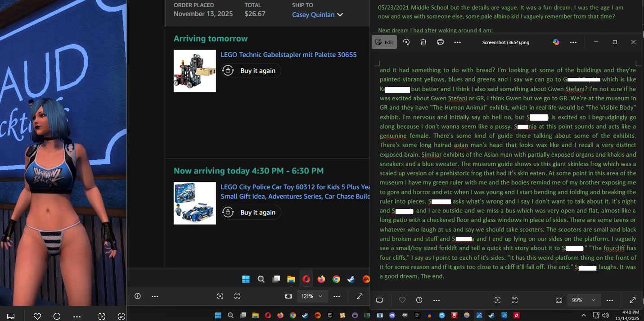Open file info in the middle Amazon-order Photos window
The width and height of the screenshot is (644, 321).
(138, 296)
